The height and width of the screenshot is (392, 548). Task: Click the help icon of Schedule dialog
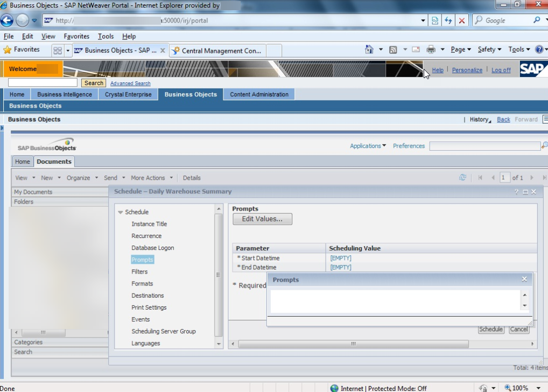pos(516,192)
